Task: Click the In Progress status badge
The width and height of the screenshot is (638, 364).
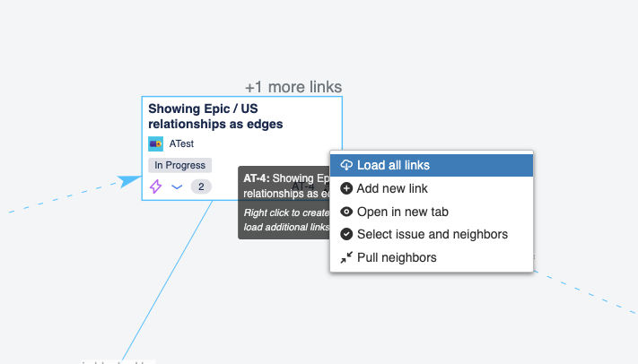Action: tap(179, 165)
